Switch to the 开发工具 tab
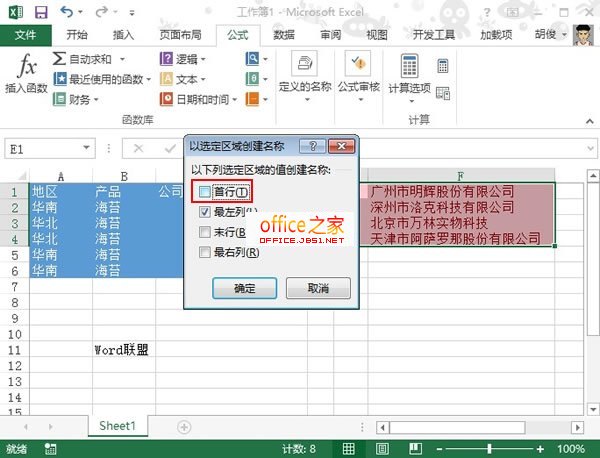This screenshot has width=600, height=458. (434, 35)
